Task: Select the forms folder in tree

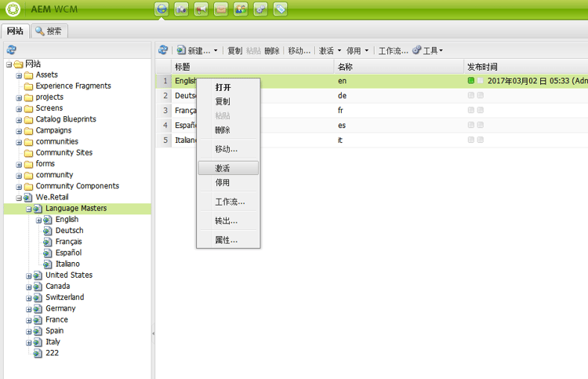Action: (45, 164)
